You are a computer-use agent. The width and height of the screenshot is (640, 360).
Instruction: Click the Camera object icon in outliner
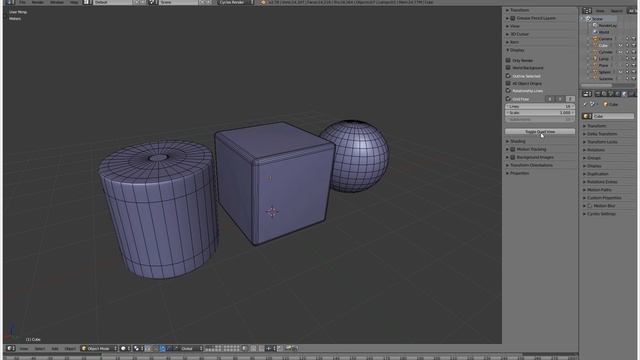tap(595, 39)
